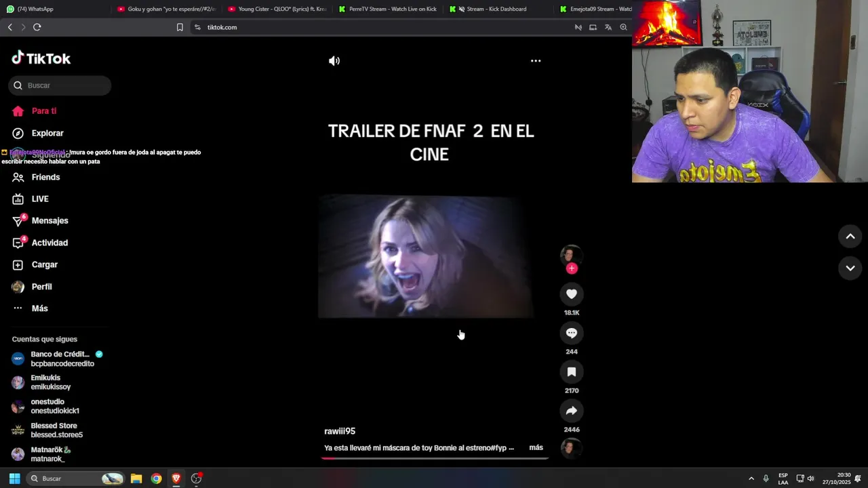Viewport: 868px width, 488px height.
Task: Open Banco de Crédito account
Action: coord(56,359)
